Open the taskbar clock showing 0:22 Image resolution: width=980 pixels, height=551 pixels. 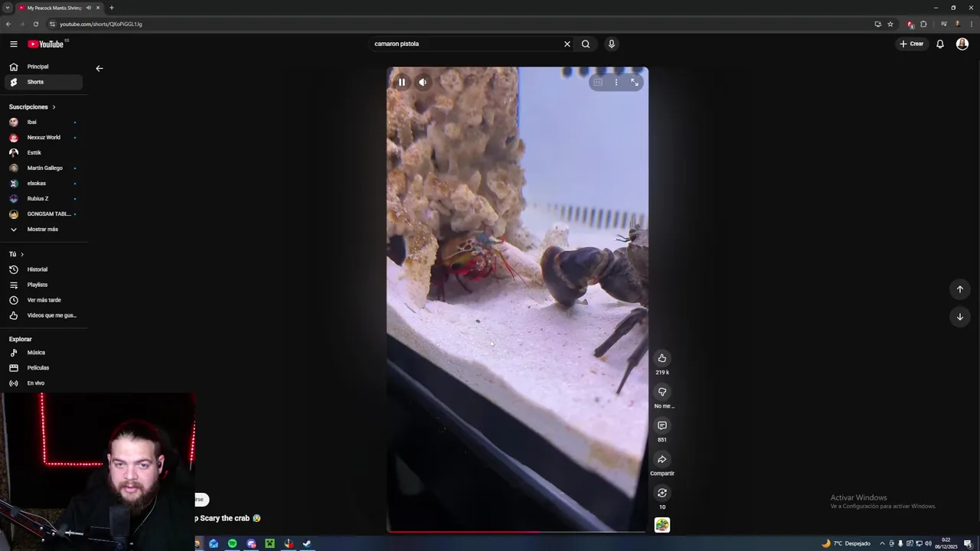(946, 543)
